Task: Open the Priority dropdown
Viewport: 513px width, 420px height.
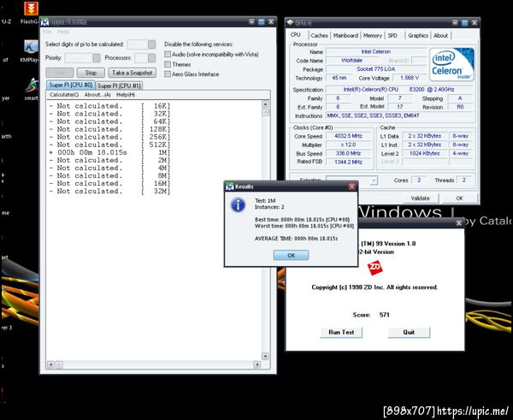Action: coord(96,58)
